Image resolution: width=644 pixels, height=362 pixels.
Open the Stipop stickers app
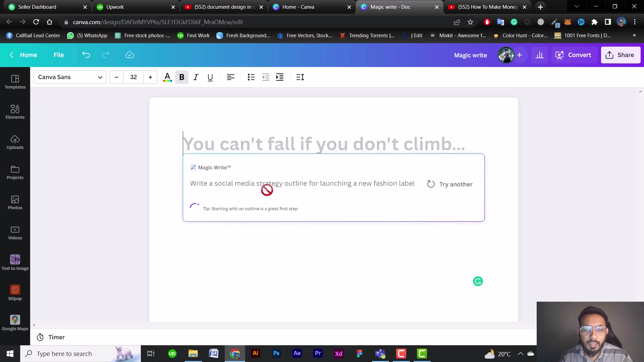[x=15, y=293]
